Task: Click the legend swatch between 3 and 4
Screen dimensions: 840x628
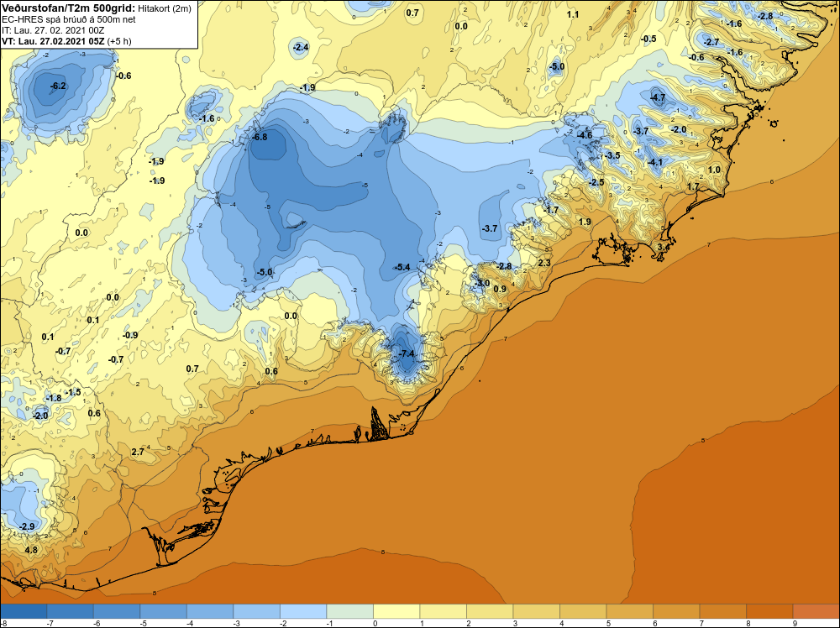Action: [x=536, y=611]
